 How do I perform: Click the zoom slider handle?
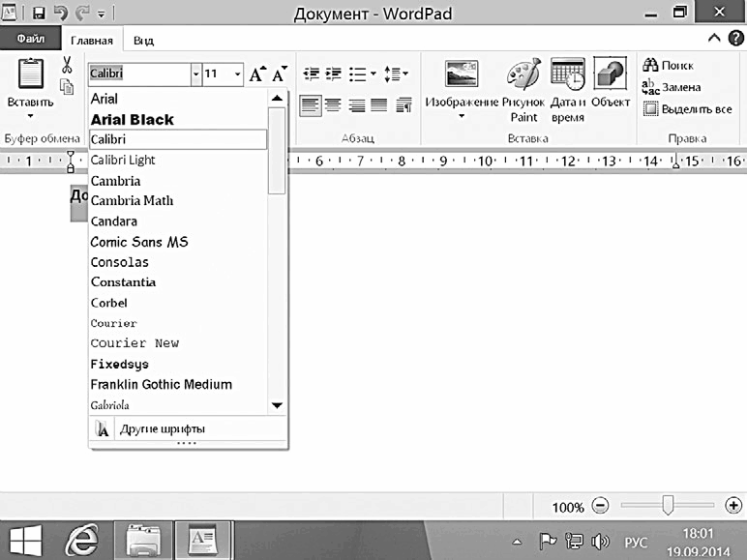tap(668, 506)
